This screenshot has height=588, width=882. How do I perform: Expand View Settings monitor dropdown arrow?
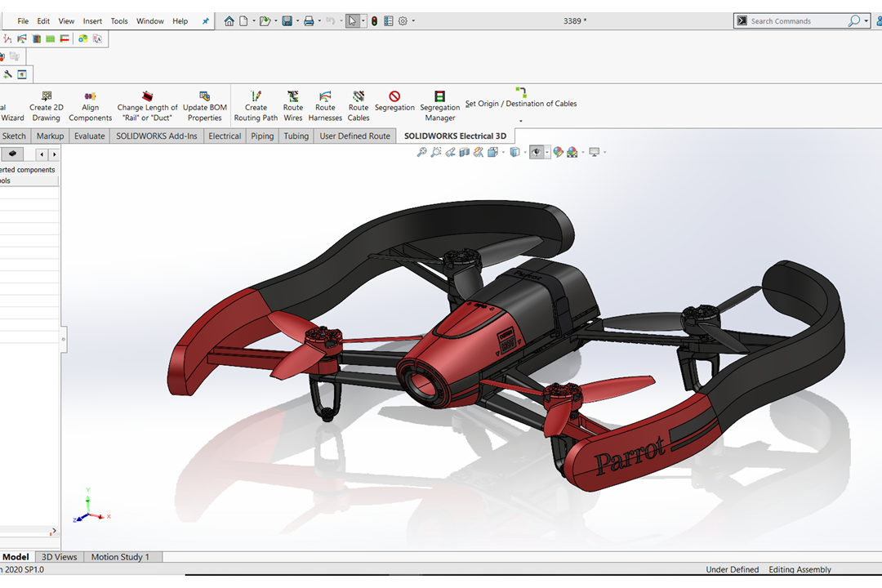click(x=604, y=152)
